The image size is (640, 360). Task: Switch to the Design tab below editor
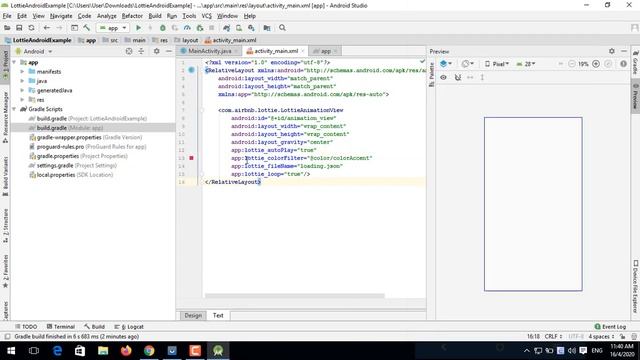(x=193, y=316)
